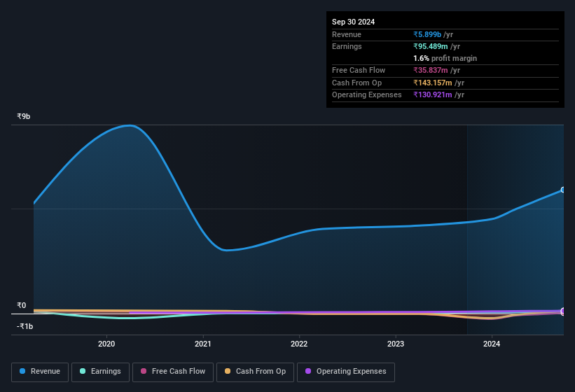575x392 pixels.
Task: Click the ₹5.899b revenue value
Action: [x=427, y=34]
